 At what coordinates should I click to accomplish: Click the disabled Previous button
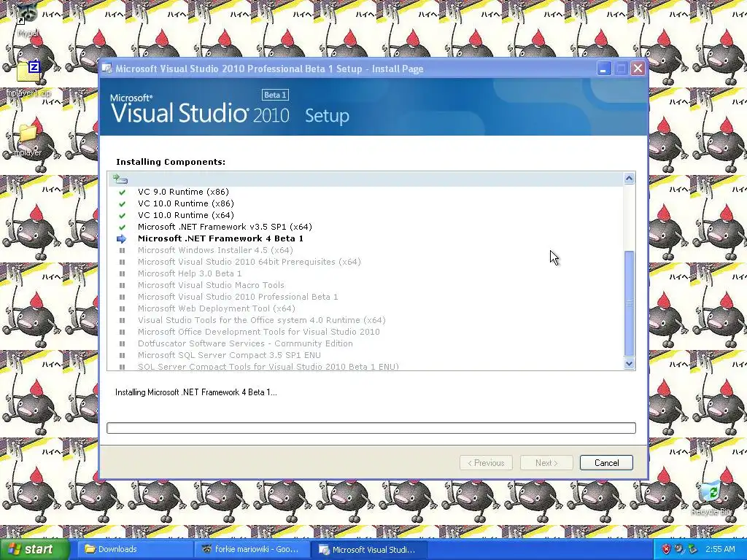pyautogui.click(x=486, y=463)
